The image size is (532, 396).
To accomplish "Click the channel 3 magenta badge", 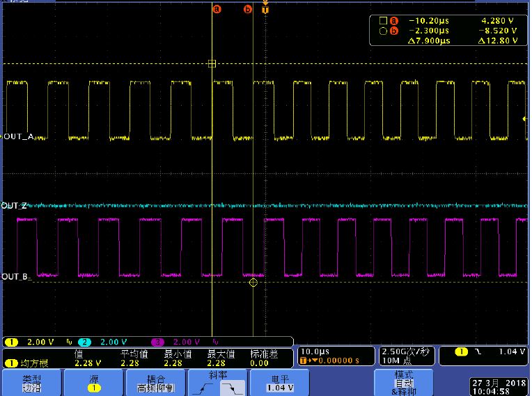I will pos(158,342).
